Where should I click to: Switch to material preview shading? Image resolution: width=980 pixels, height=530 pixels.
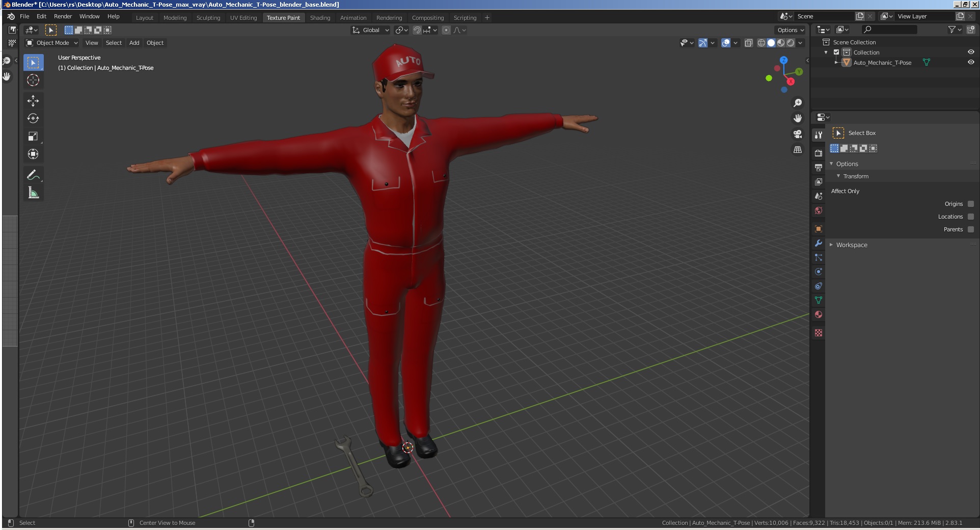[x=781, y=43]
